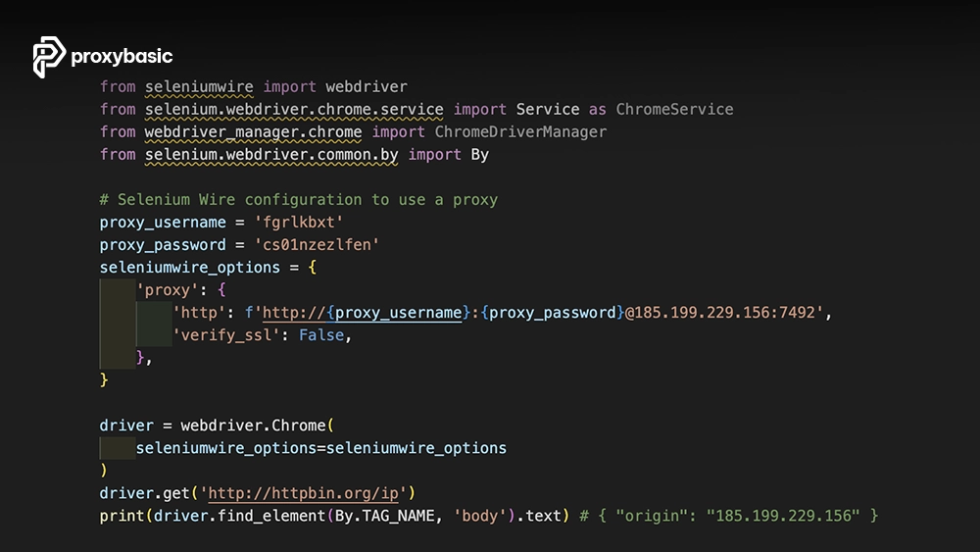Screen dimensions: 980x552
Task: Click 'driver.get' method call
Action: click(144, 493)
